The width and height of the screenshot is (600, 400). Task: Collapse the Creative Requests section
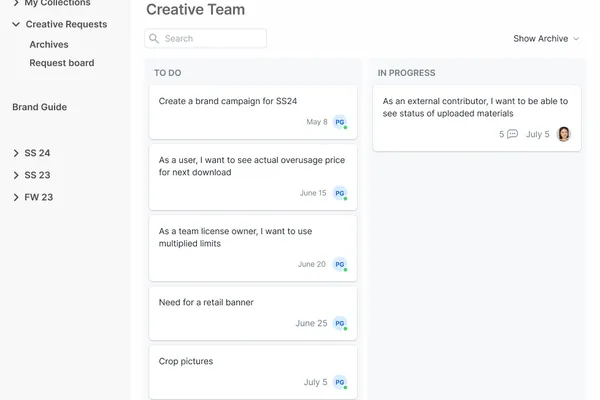pyautogui.click(x=16, y=24)
